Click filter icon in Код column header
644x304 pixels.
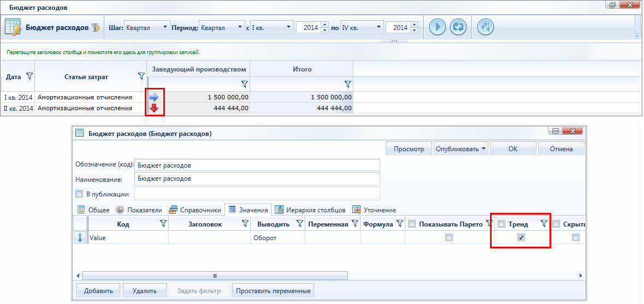pos(163,223)
